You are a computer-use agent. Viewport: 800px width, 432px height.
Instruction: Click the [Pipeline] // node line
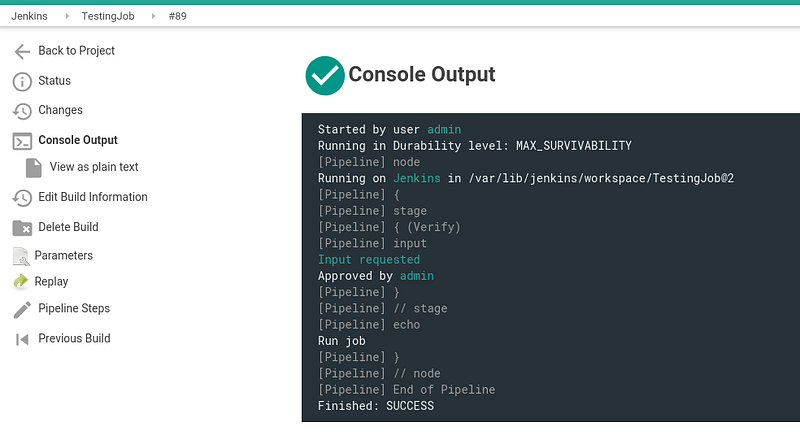(x=379, y=373)
